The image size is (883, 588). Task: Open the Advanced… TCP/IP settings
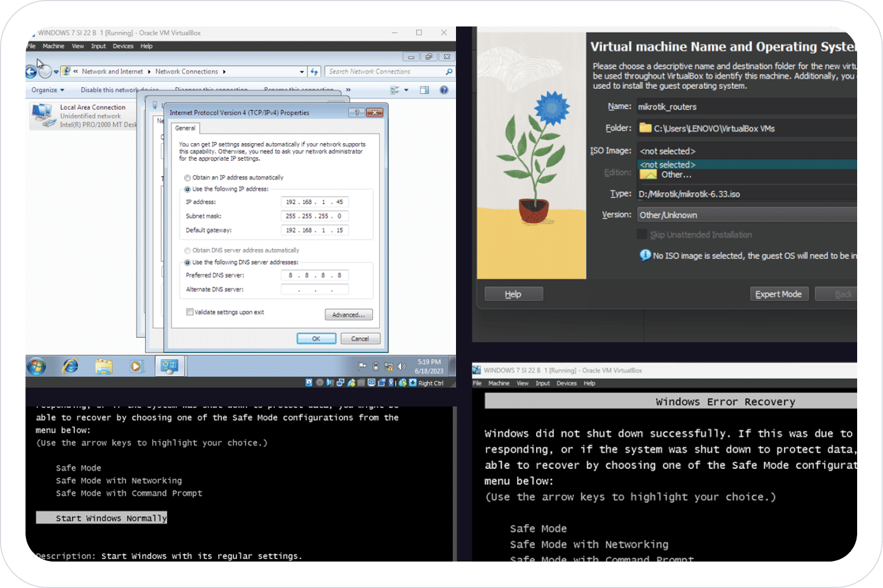[x=349, y=314]
